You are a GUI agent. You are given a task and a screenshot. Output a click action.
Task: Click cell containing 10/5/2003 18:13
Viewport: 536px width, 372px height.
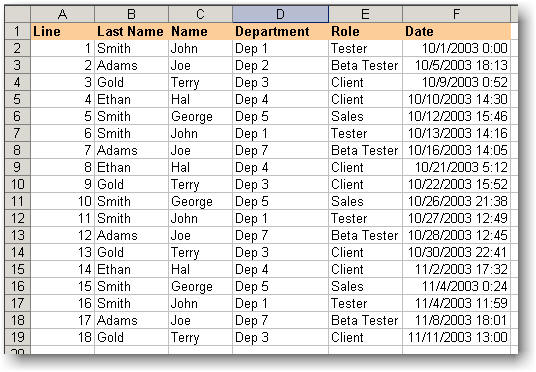[456, 65]
